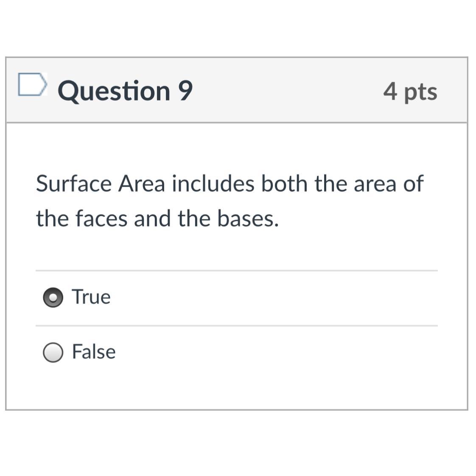This screenshot has height=476, width=476.
Task: Select the True radio button
Action: 53,298
